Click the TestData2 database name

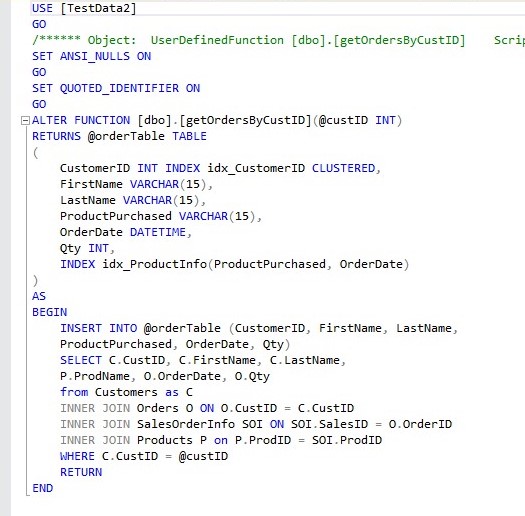(x=98, y=8)
